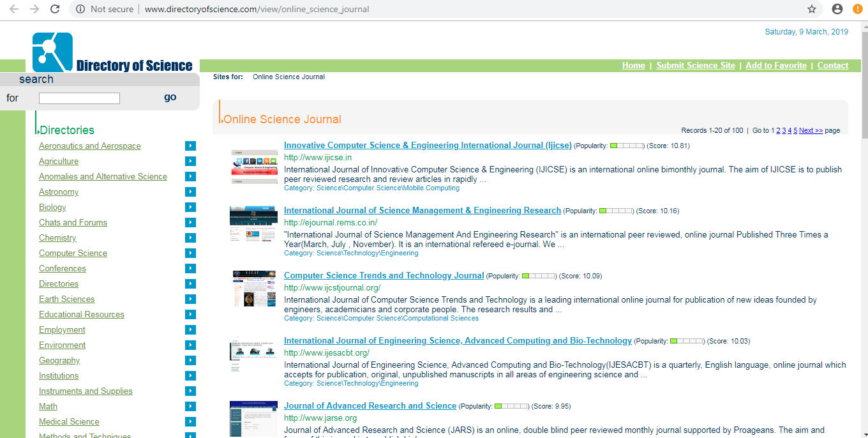Click the popularity bar for Journal of Advanced Research
The height and width of the screenshot is (438, 868).
point(511,406)
